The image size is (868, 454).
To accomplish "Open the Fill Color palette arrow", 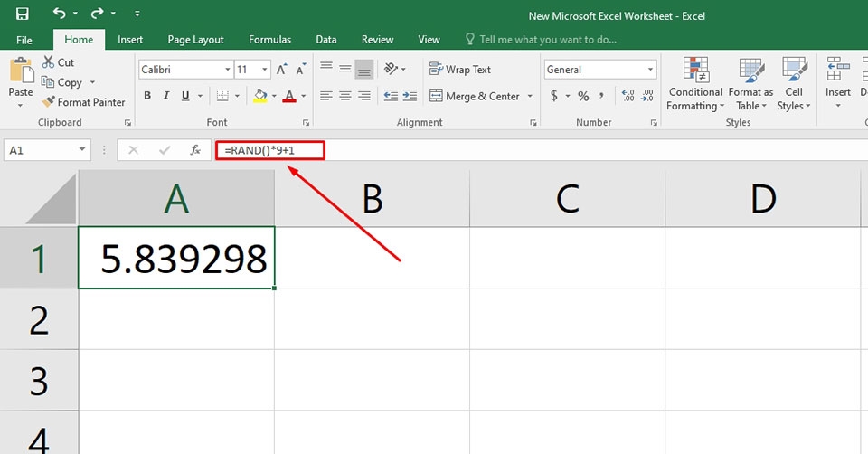I will [x=274, y=97].
